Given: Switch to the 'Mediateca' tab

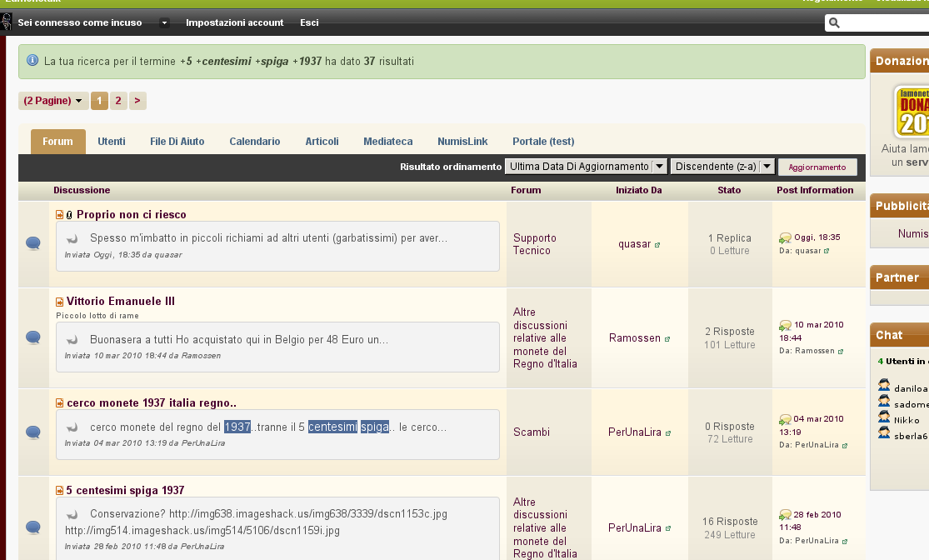Looking at the screenshot, I should [387, 142].
